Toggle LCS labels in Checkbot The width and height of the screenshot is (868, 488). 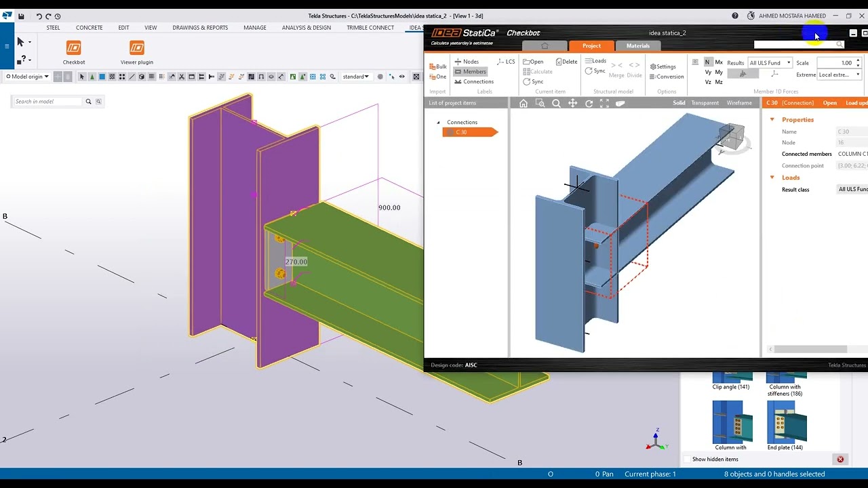click(506, 62)
